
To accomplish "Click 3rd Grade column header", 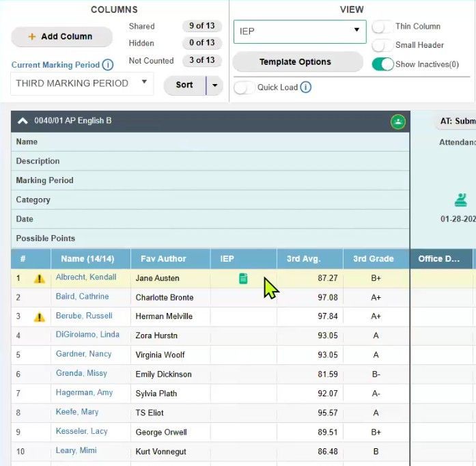I will pos(376,259).
